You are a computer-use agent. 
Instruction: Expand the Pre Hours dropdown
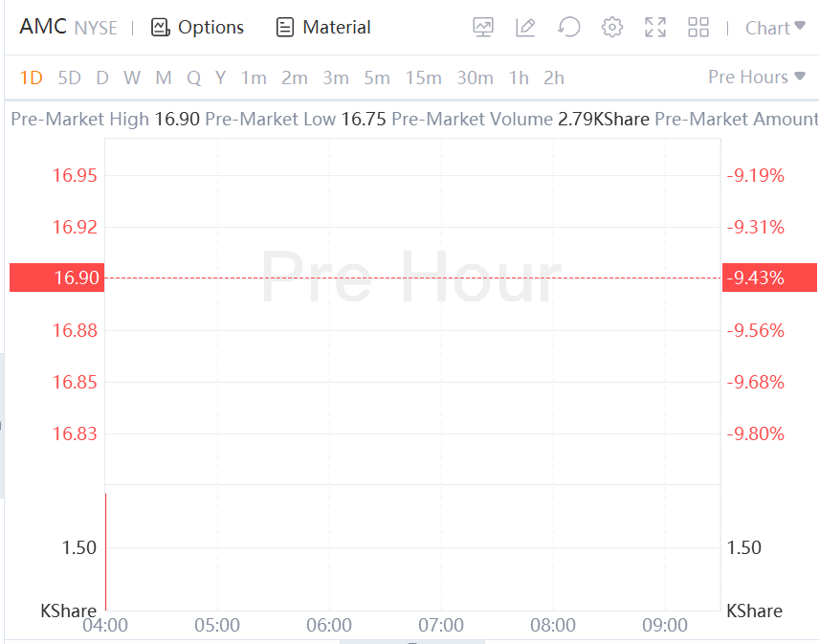[756, 77]
